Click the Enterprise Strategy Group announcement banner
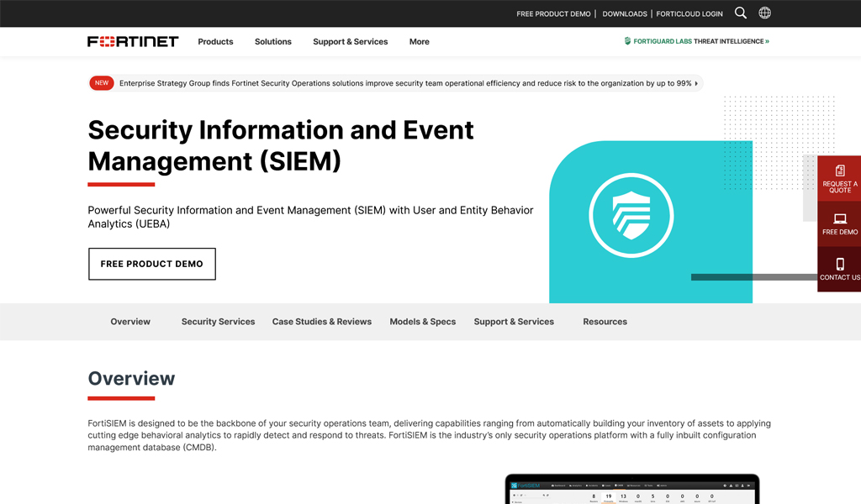861x504 pixels. (x=404, y=83)
